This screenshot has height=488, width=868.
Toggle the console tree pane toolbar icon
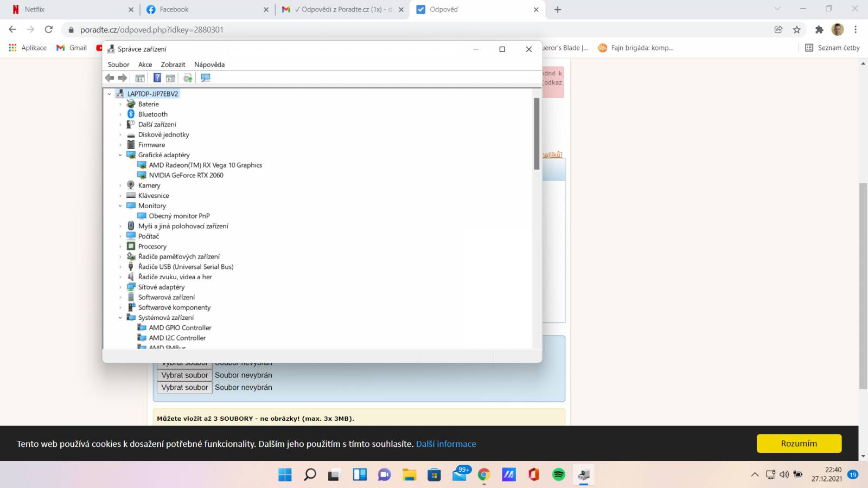(140, 78)
